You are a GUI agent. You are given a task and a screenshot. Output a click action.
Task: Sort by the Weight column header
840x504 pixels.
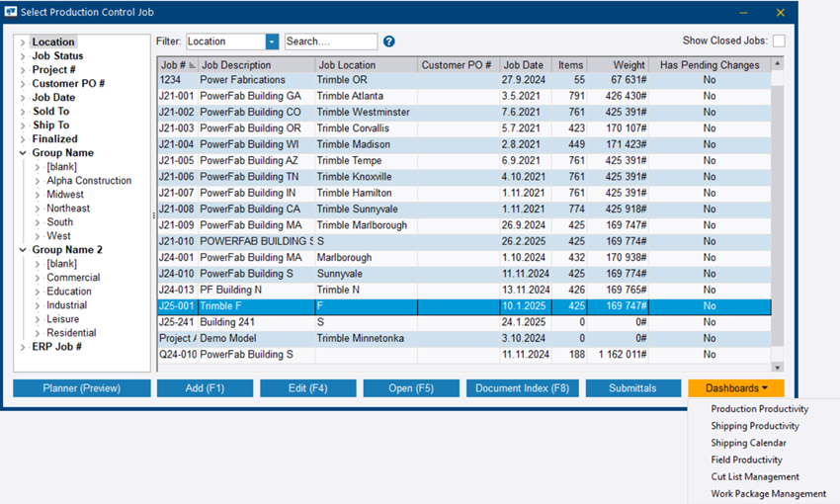coord(618,65)
